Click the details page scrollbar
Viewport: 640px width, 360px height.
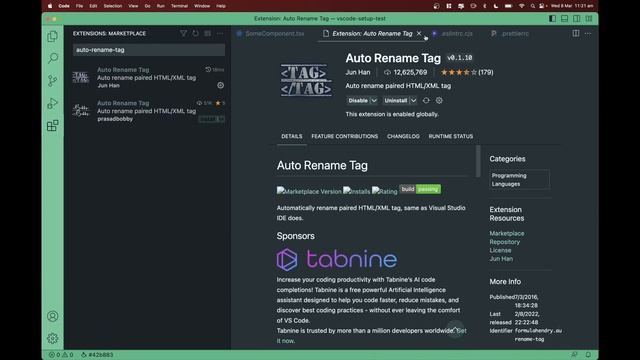click(x=478, y=161)
